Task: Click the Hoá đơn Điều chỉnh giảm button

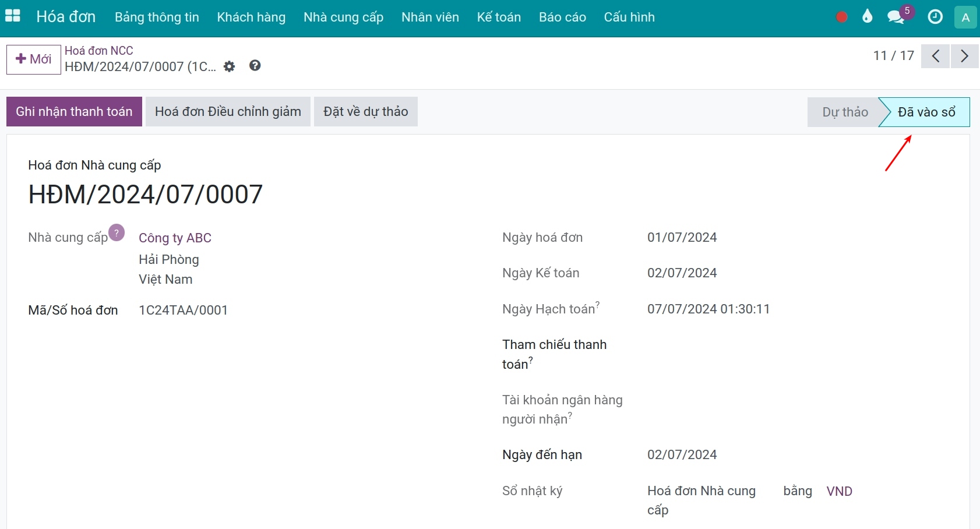Action: click(x=228, y=111)
